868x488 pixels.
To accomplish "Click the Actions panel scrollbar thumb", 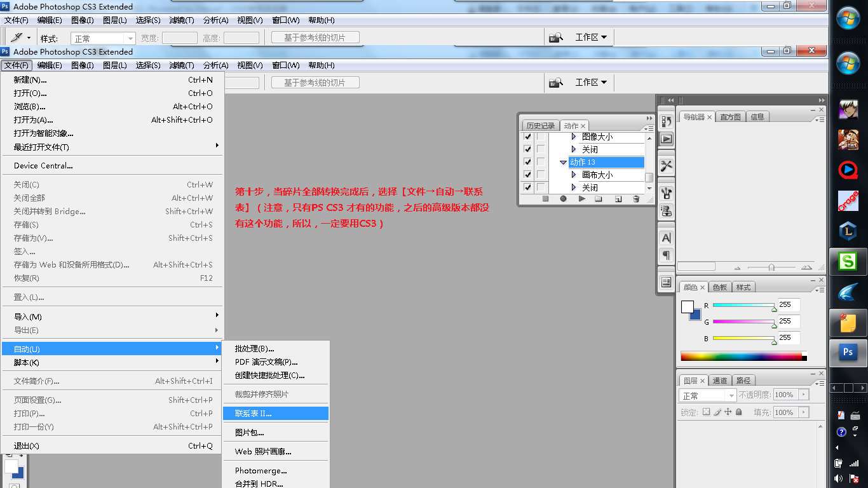I will coord(649,177).
